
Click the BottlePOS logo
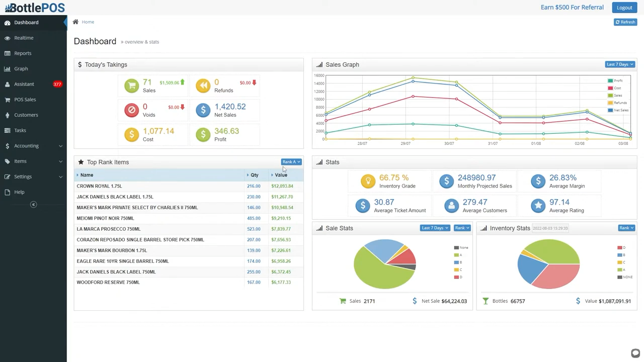coord(35,8)
